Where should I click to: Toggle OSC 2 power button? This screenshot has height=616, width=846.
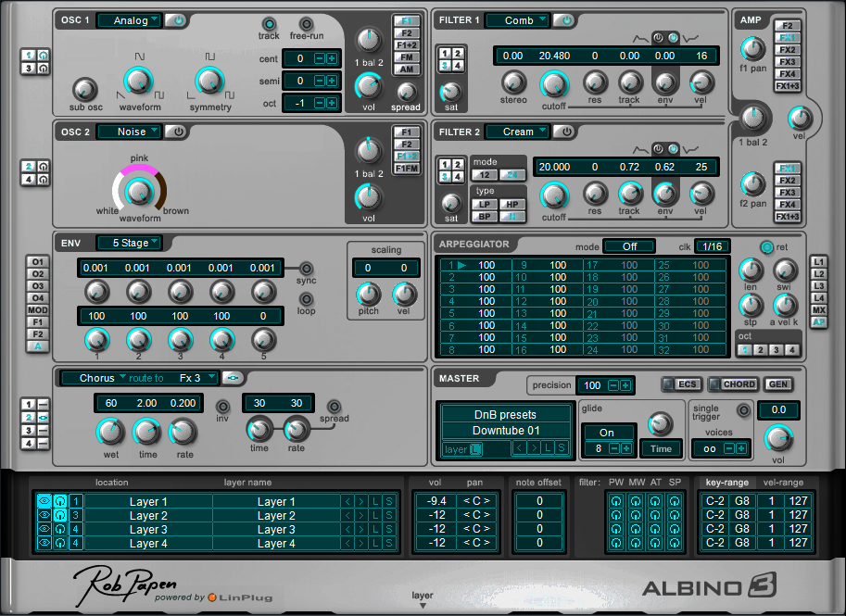pyautogui.click(x=176, y=132)
